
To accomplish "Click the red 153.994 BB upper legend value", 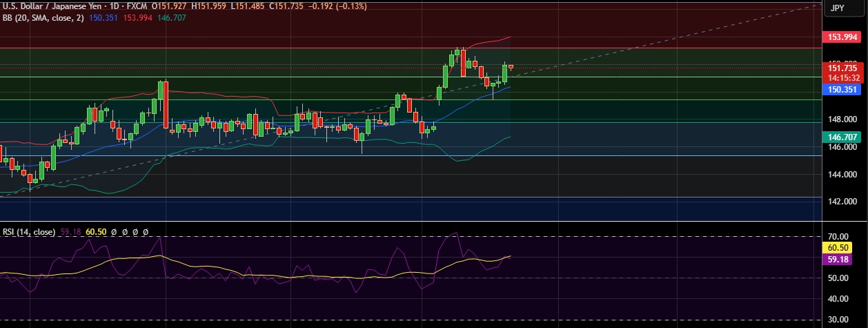I will (137, 18).
